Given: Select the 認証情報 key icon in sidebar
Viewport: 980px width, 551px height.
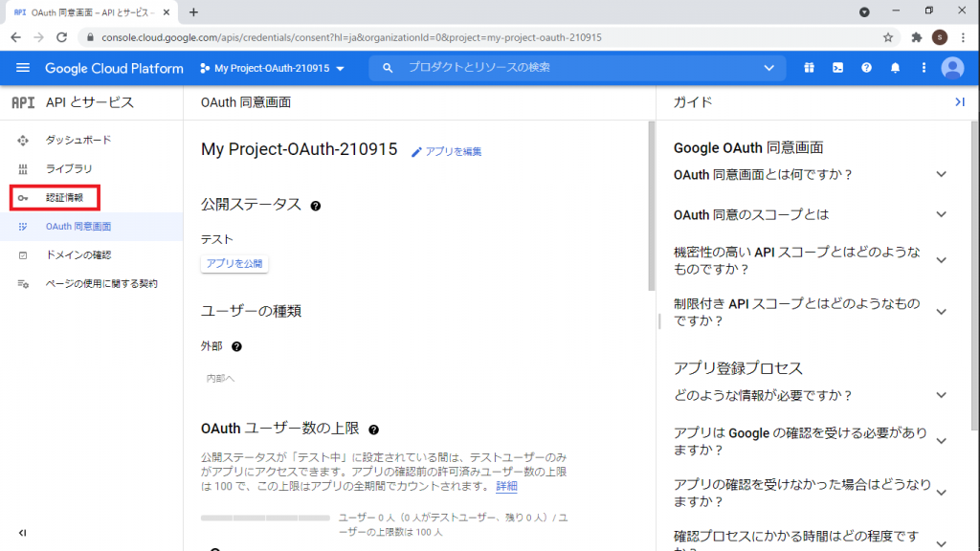Looking at the screenshot, I should [x=22, y=197].
